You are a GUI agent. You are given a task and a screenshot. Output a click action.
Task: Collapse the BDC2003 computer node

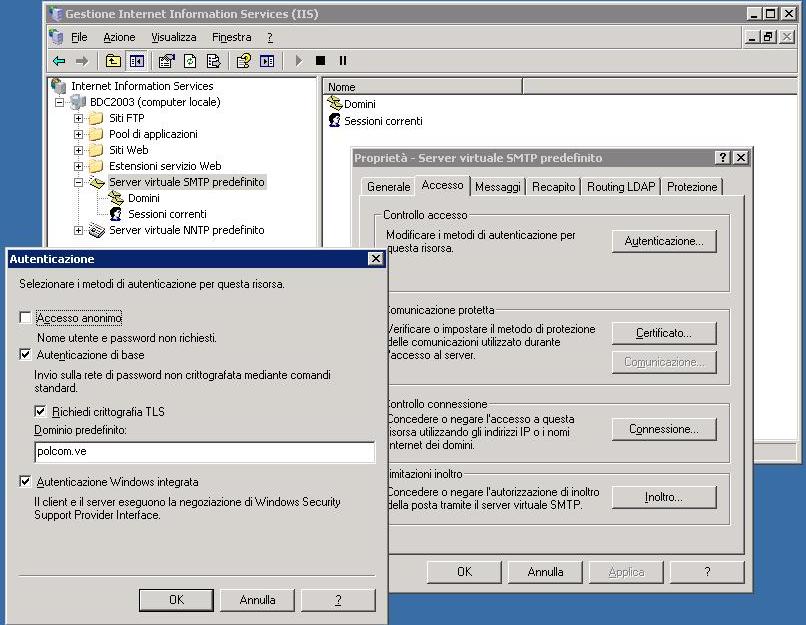pos(60,102)
